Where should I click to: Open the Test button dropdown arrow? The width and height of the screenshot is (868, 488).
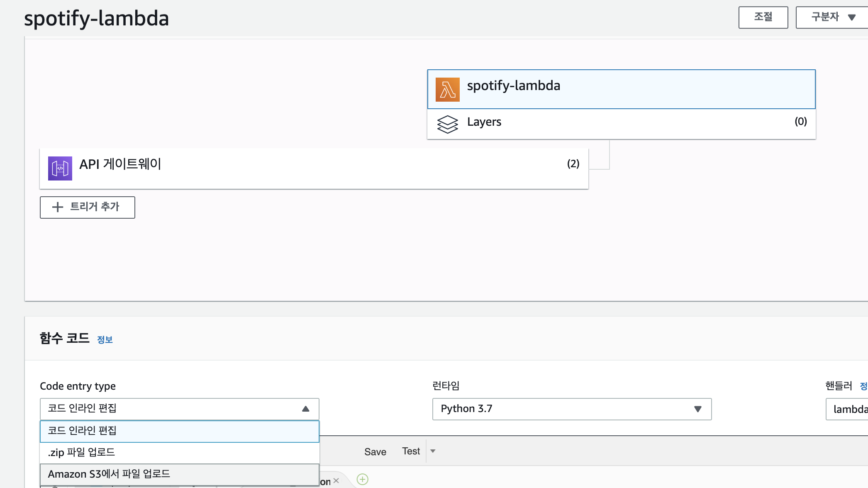[433, 451]
